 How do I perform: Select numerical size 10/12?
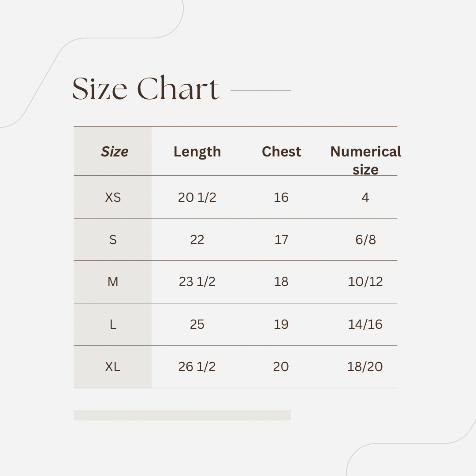click(365, 282)
